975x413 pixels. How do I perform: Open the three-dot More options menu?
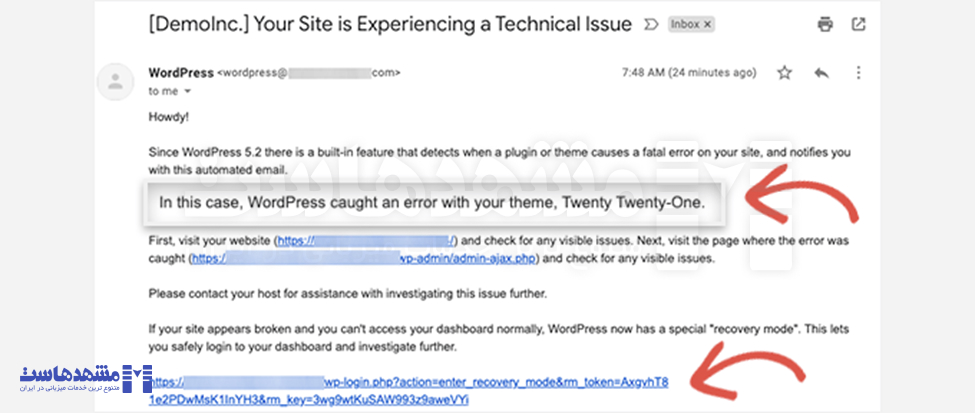click(x=858, y=72)
